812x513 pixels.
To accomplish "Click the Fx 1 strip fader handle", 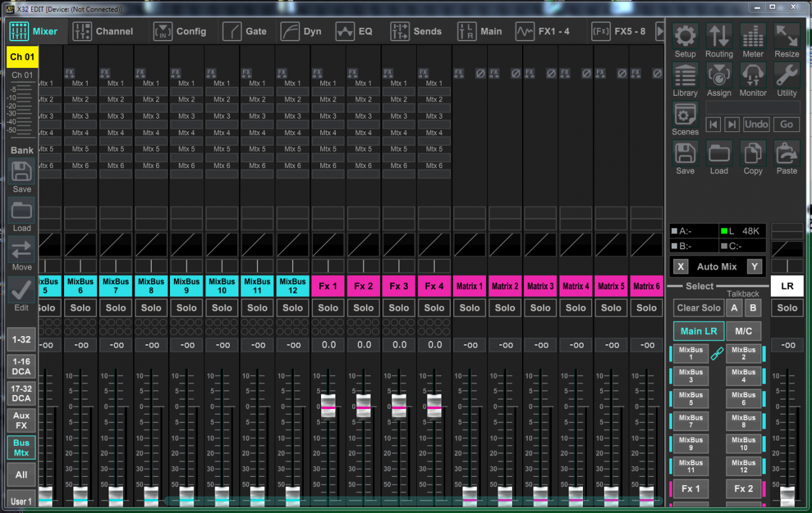I will click(x=328, y=406).
